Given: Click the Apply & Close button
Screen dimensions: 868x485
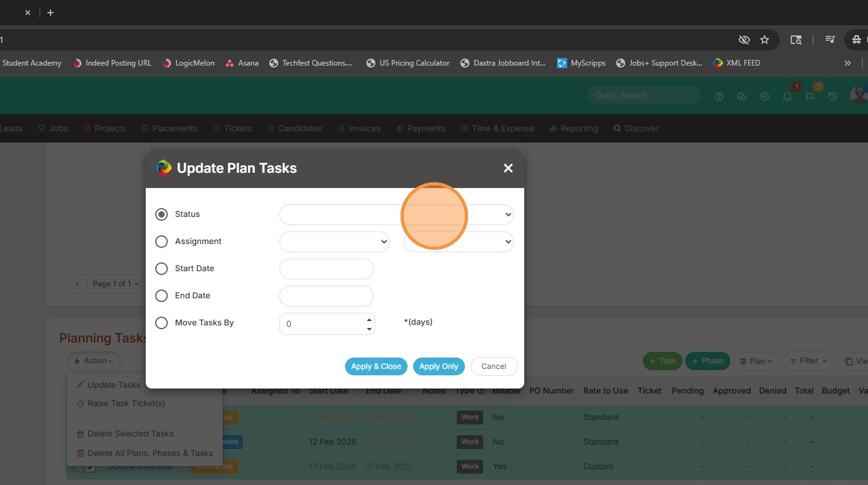Looking at the screenshot, I should pyautogui.click(x=376, y=366).
